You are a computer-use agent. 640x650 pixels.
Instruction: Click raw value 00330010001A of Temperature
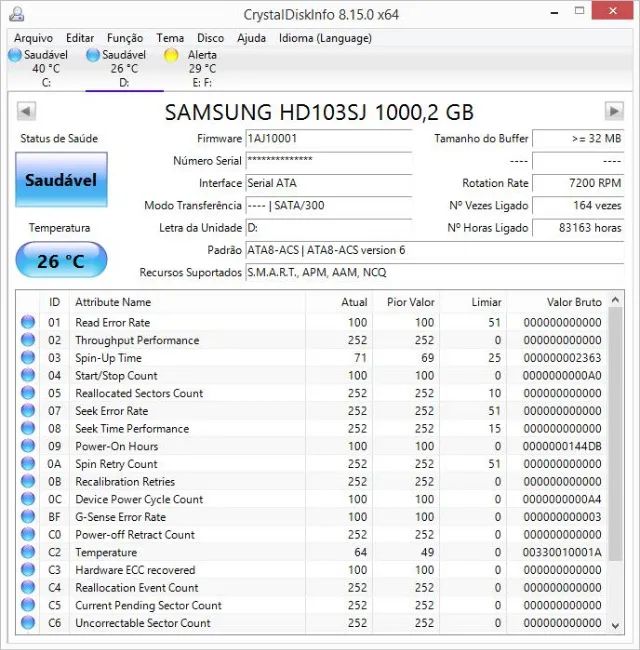(562, 552)
